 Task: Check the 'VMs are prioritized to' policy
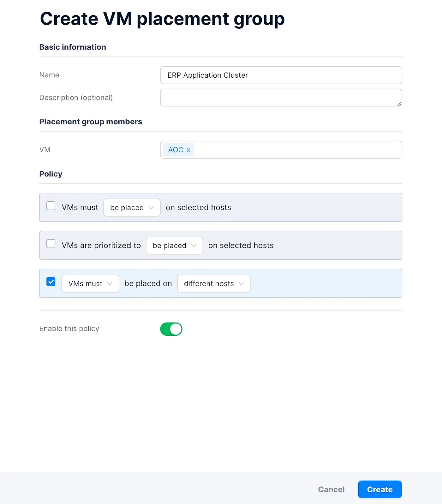coord(51,244)
